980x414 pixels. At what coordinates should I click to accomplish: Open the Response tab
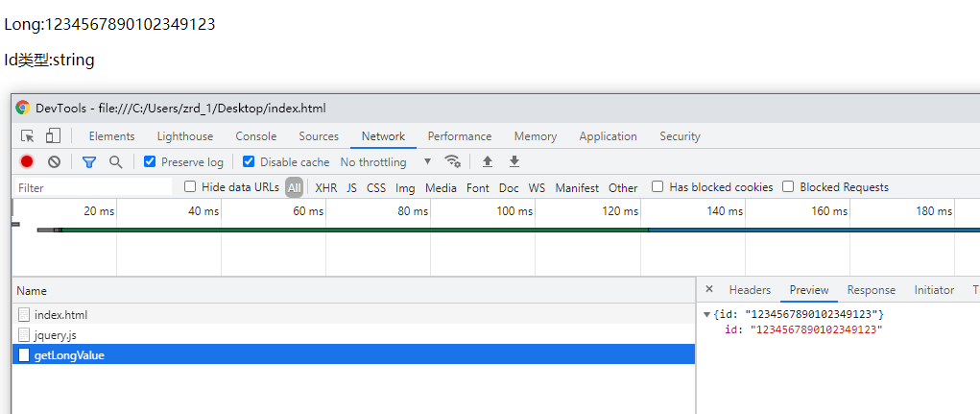click(871, 290)
